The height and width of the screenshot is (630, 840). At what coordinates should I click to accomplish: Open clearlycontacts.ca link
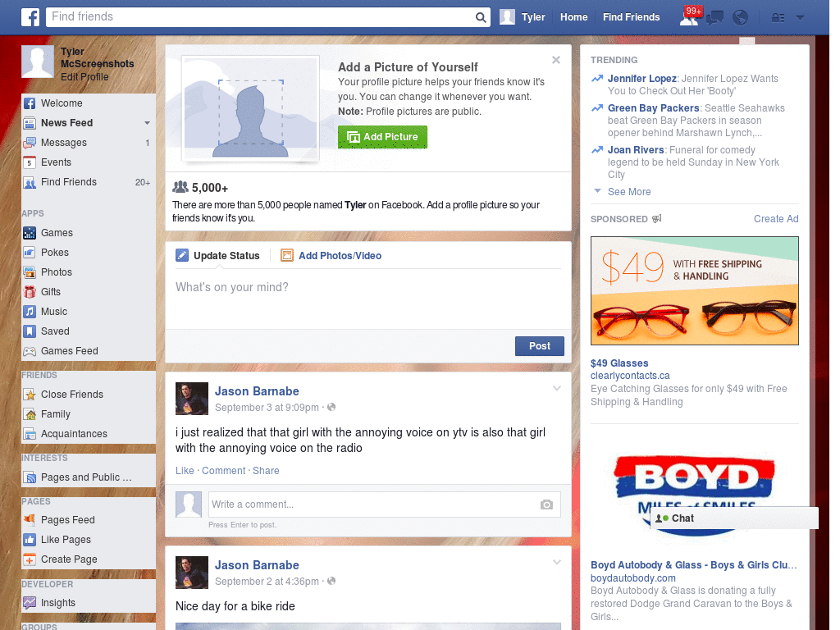click(x=630, y=376)
